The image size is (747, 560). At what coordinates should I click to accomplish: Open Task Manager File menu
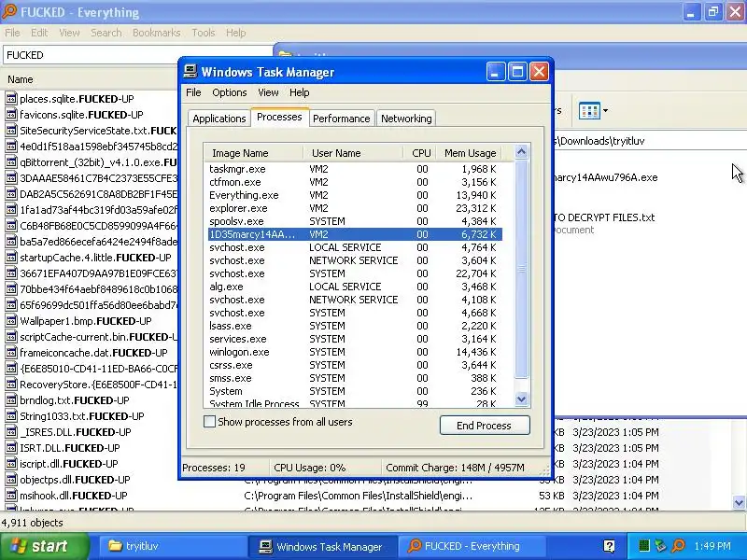193,92
